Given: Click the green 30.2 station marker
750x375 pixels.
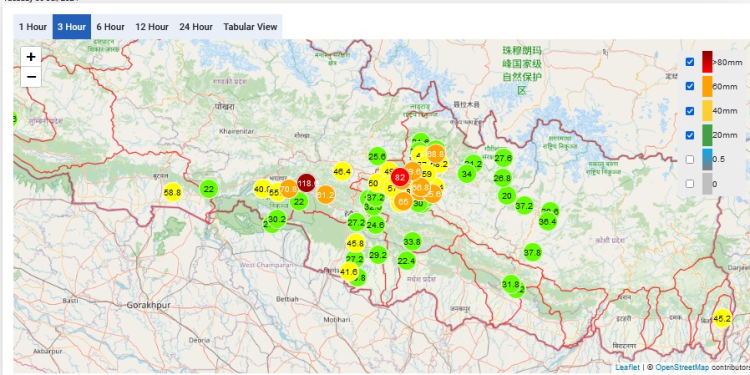Looking at the screenshot, I should click(x=277, y=219).
